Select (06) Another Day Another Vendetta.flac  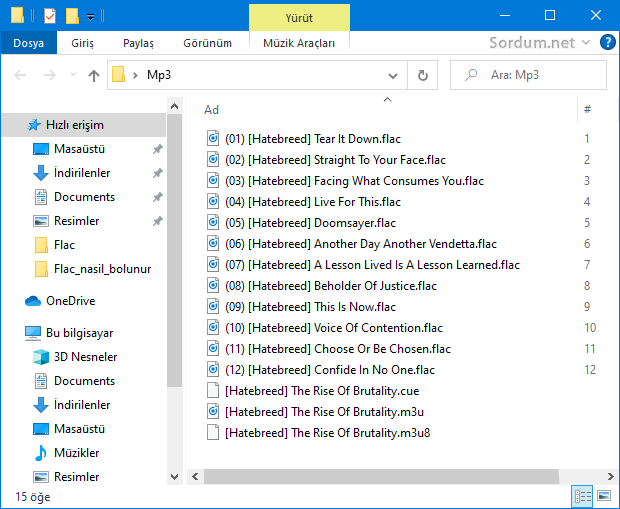pos(361,244)
